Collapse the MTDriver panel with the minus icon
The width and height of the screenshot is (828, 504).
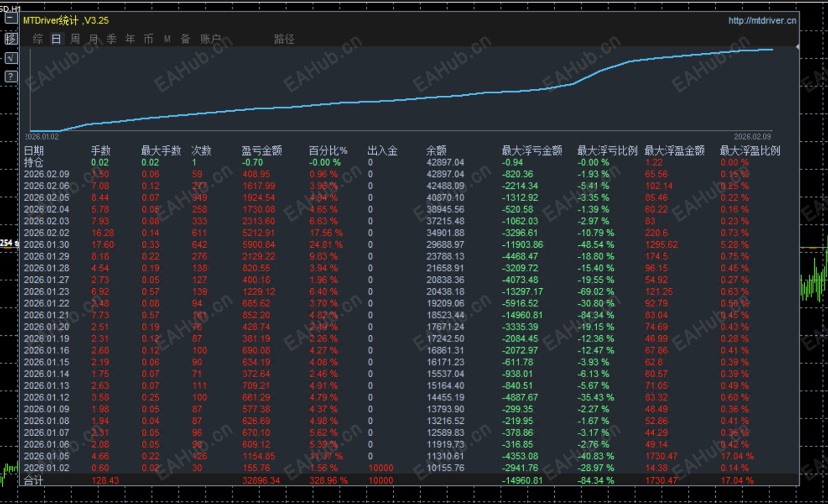11,19
